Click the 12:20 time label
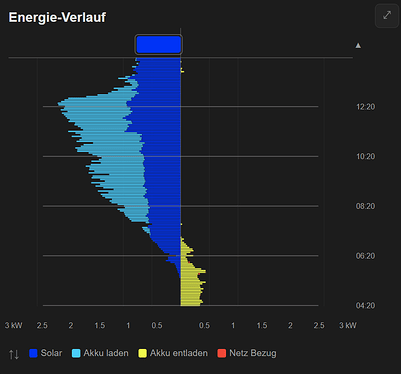 click(x=365, y=107)
